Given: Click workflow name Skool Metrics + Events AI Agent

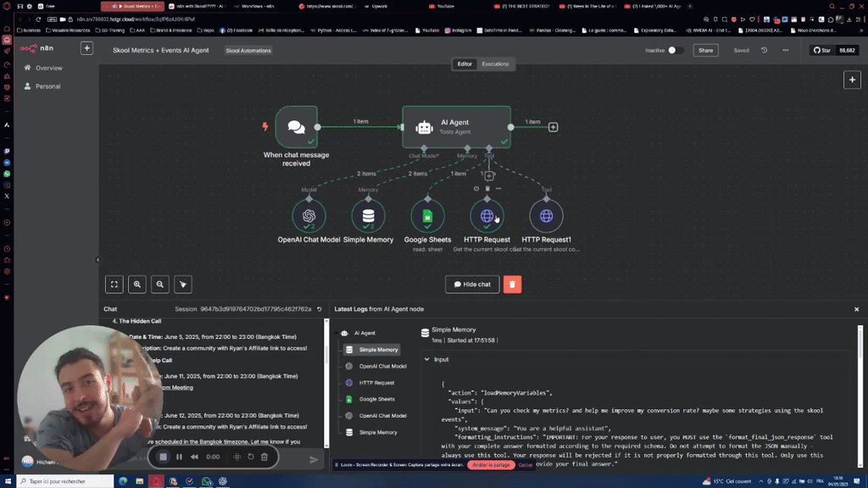Looking at the screenshot, I should coord(160,50).
